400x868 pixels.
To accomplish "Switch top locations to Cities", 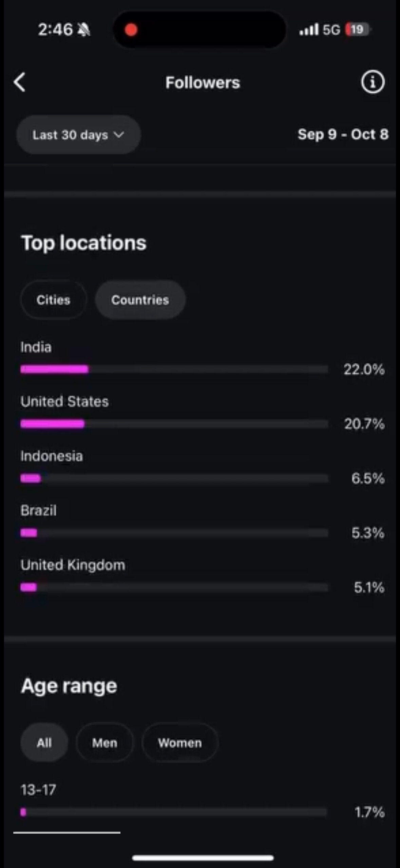I will [x=54, y=300].
